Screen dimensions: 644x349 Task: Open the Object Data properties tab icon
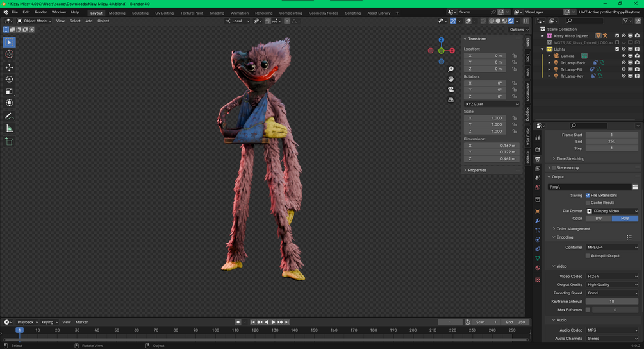coord(538,258)
